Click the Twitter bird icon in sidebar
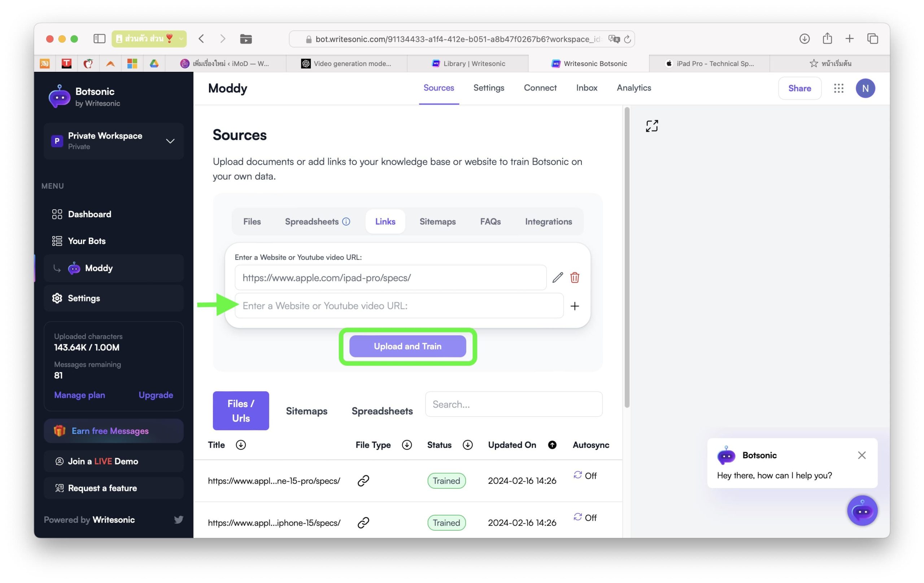The image size is (924, 583). coord(178,520)
